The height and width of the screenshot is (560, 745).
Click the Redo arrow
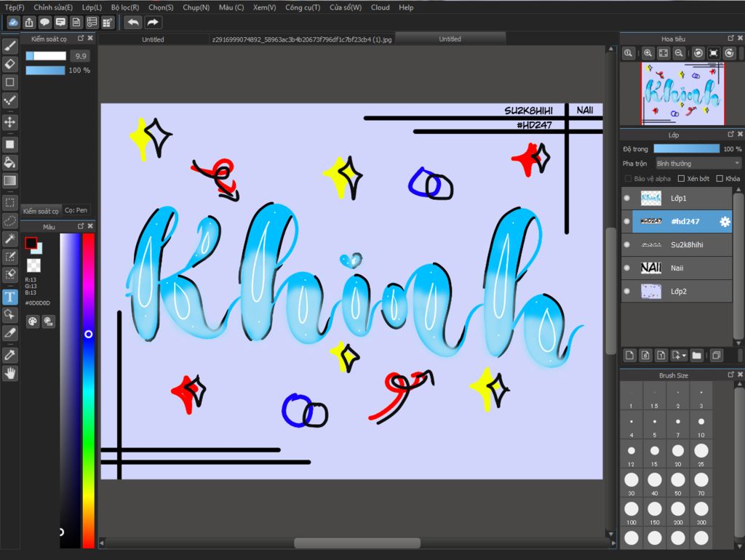click(x=153, y=23)
